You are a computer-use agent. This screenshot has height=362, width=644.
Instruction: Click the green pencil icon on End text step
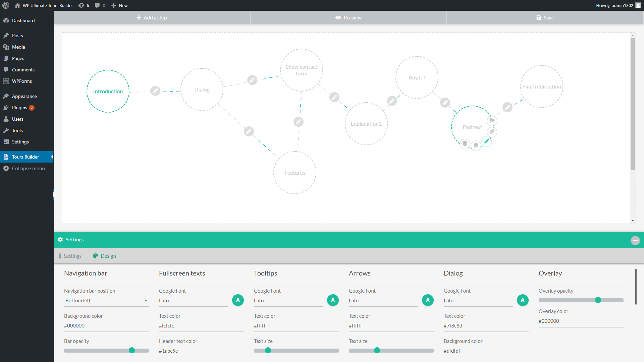click(x=487, y=141)
